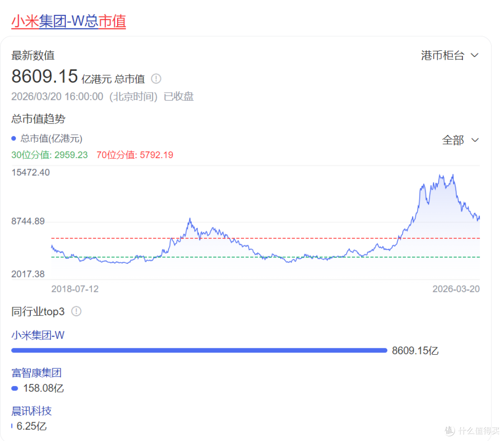Click the 富智康集团 158.08亿 small bar
Screen dimensions: 504x441
coord(14,388)
